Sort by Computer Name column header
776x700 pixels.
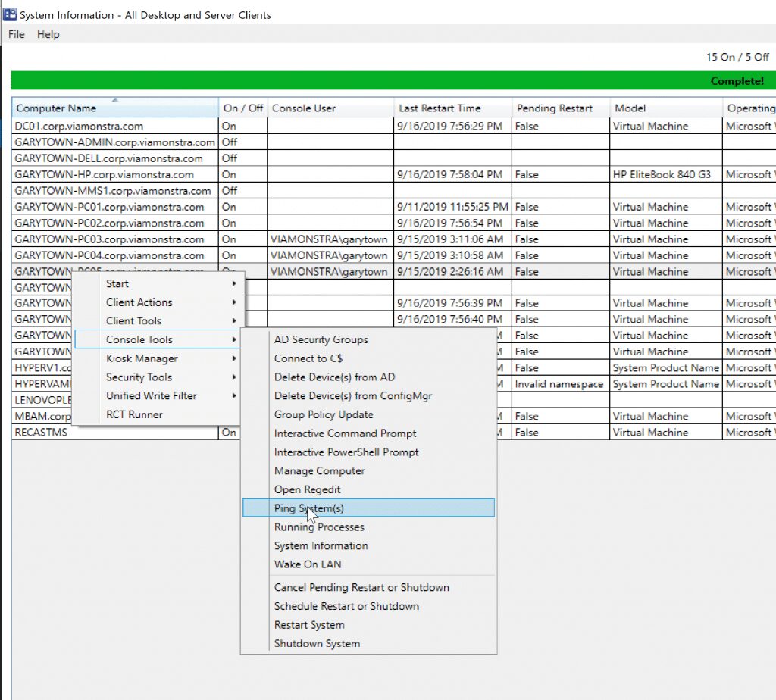(57, 108)
